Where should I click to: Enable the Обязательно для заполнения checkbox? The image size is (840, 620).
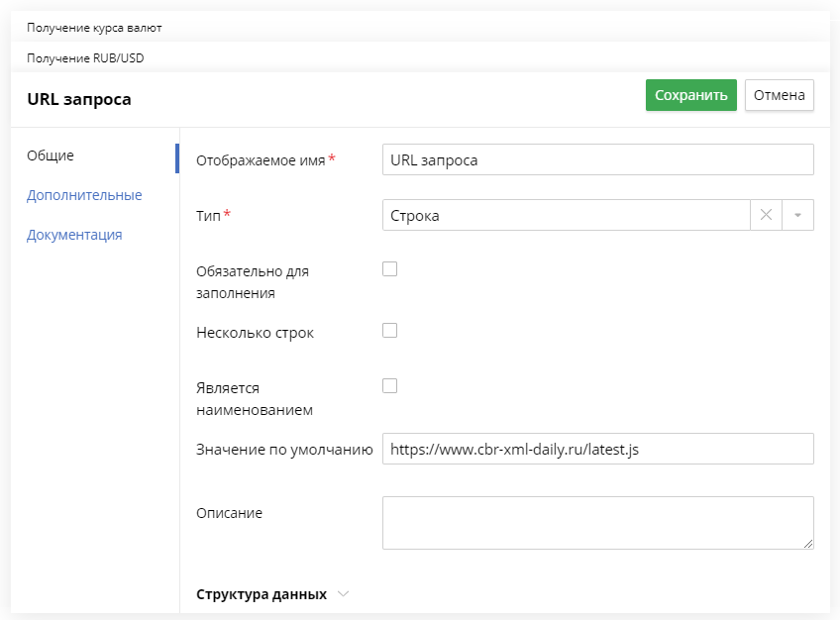pos(389,268)
